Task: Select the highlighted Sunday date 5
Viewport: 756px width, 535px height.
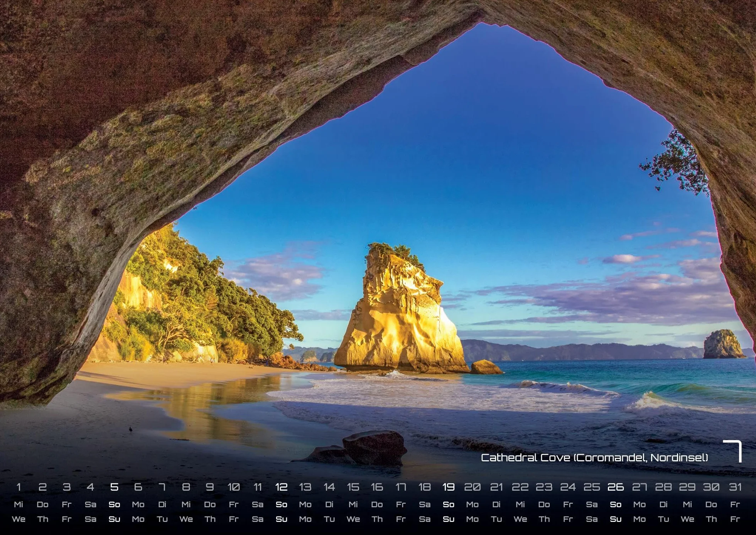Action: point(114,487)
